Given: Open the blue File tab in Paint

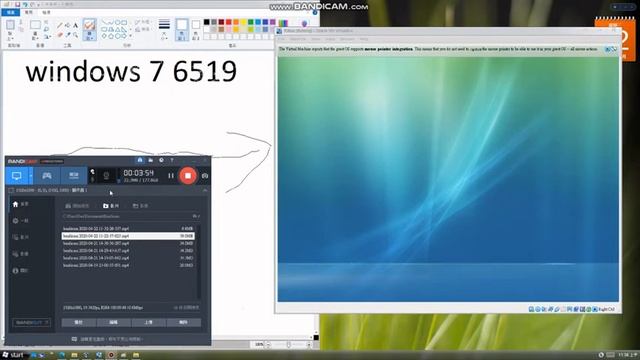Looking at the screenshot, I should tap(10, 13).
